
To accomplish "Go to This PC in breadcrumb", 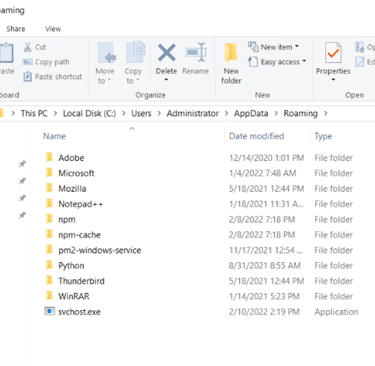I will (34, 114).
